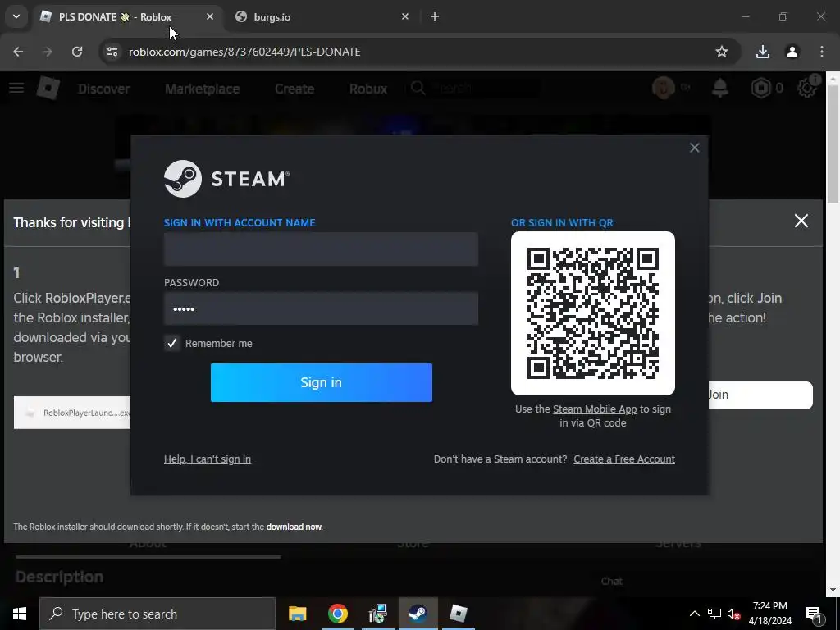
Task: Open site information icon in address bar
Action: pyautogui.click(x=112, y=52)
